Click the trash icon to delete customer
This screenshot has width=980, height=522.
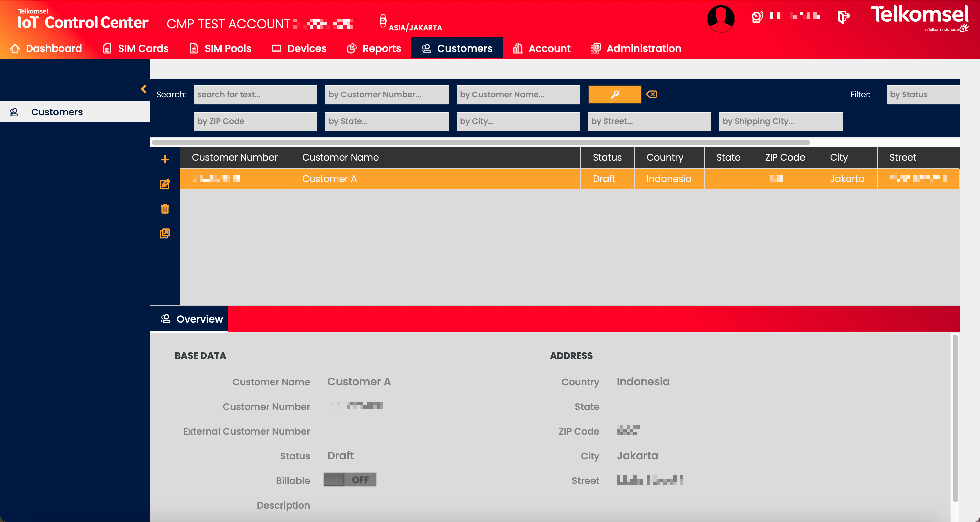[x=165, y=209]
